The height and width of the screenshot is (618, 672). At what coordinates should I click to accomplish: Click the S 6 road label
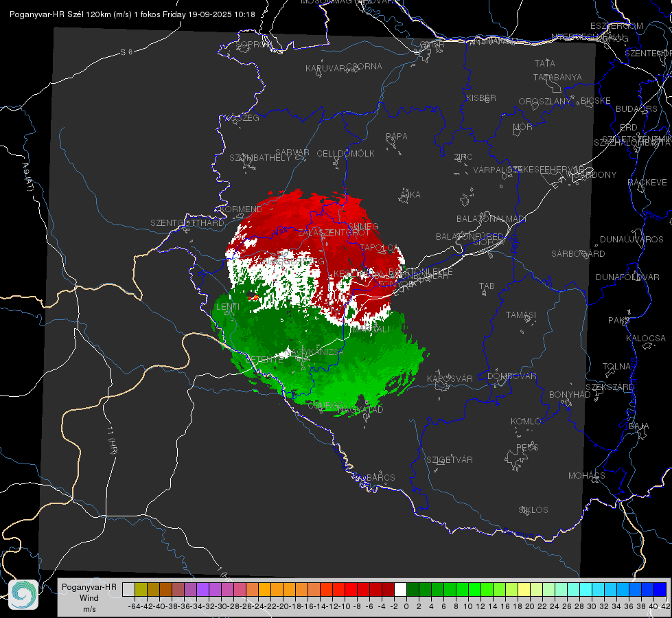[x=126, y=52]
